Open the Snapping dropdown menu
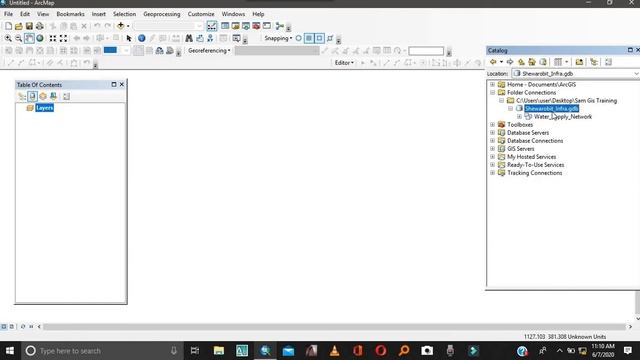This screenshot has width=640, height=360. (x=278, y=38)
